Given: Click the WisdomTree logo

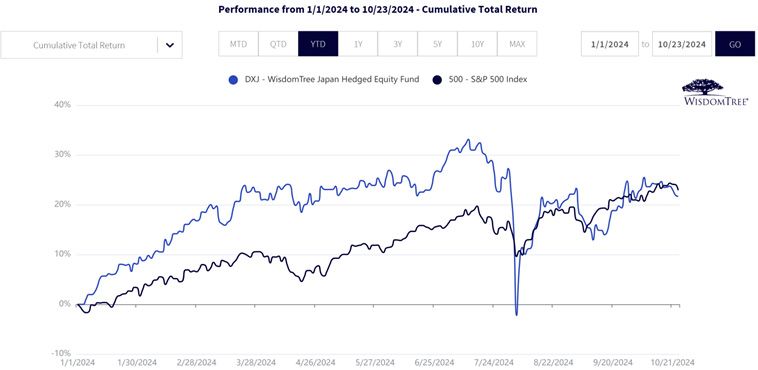Looking at the screenshot, I should (715, 92).
